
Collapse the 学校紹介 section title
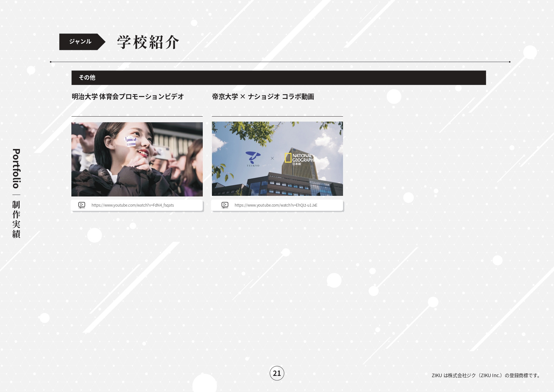[147, 42]
